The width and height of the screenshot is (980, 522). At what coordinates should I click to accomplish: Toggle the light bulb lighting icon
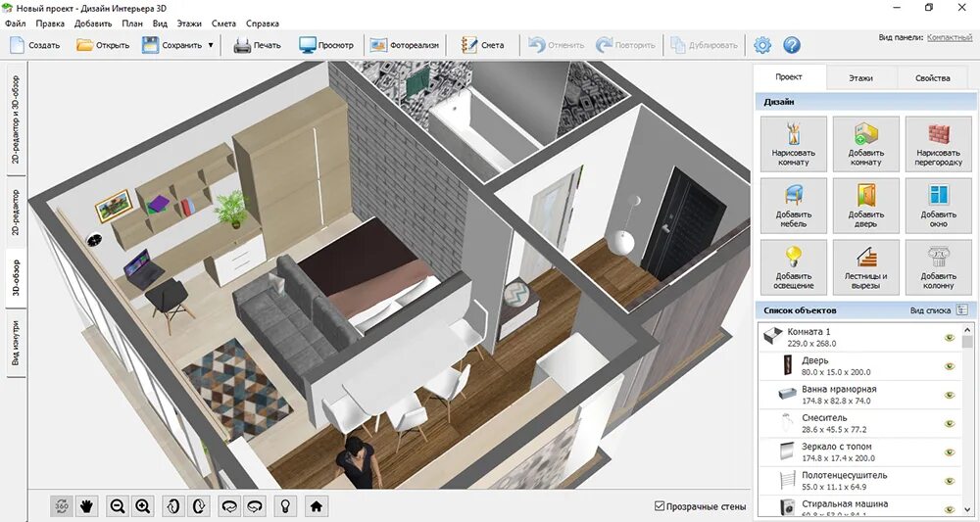(285, 505)
